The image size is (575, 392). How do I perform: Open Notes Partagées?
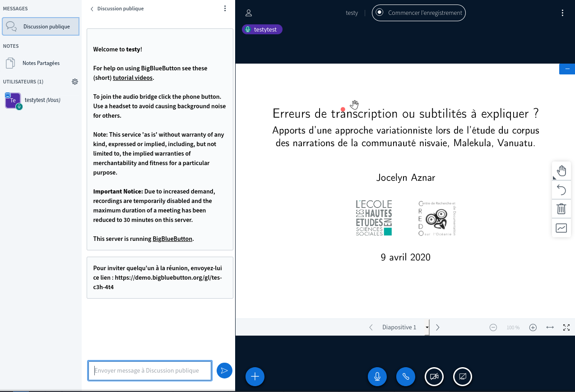click(41, 63)
